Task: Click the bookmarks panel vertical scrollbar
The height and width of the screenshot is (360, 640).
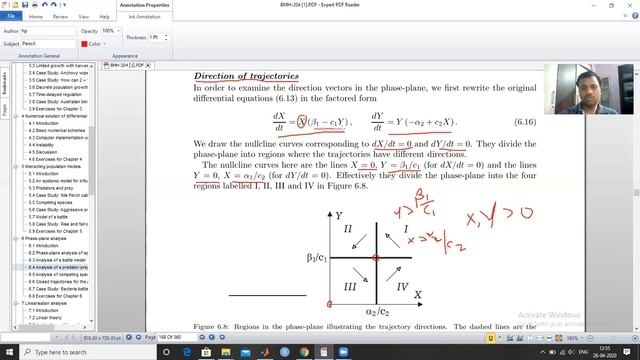Action: tap(91, 160)
